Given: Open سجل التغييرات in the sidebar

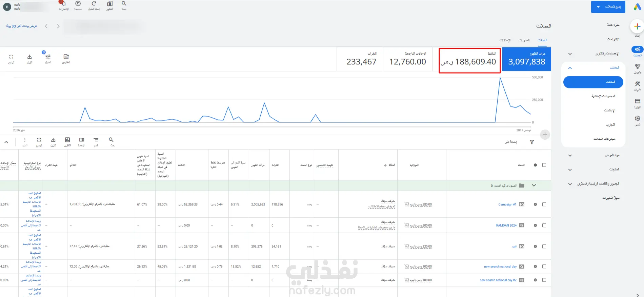Looking at the screenshot, I should 611,198.
